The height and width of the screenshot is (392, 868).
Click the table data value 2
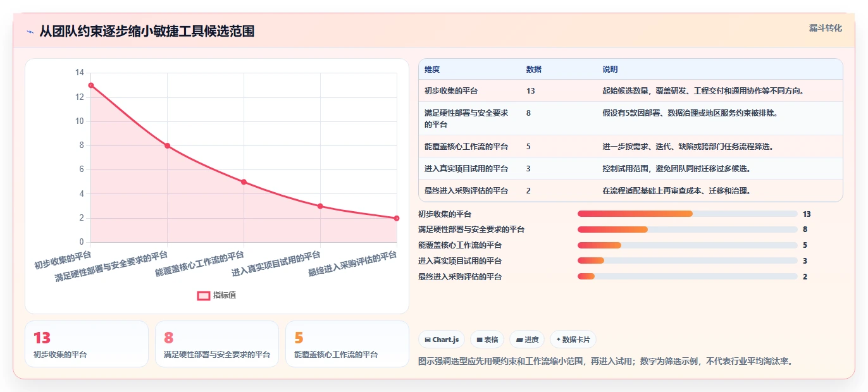tap(529, 191)
